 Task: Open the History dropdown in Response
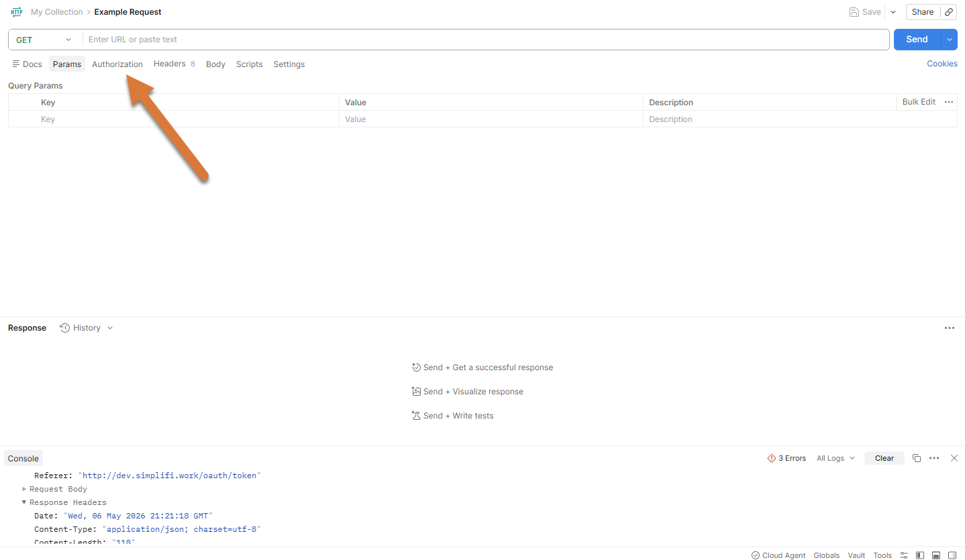coord(87,328)
